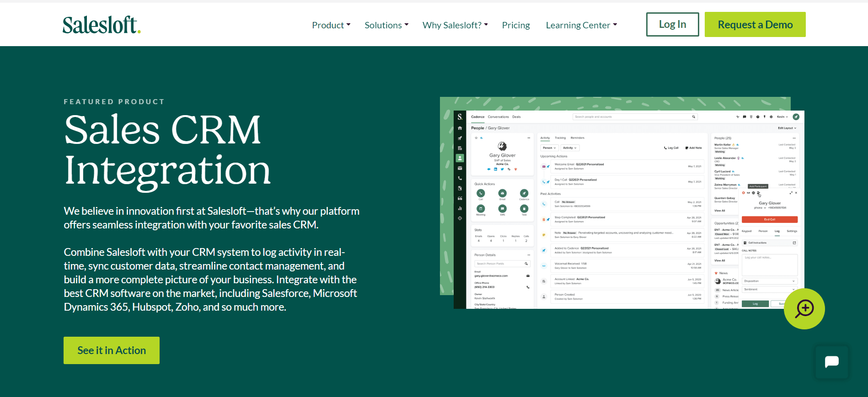Expand the Learning Center menu
The width and height of the screenshot is (868, 397).
coord(581,25)
